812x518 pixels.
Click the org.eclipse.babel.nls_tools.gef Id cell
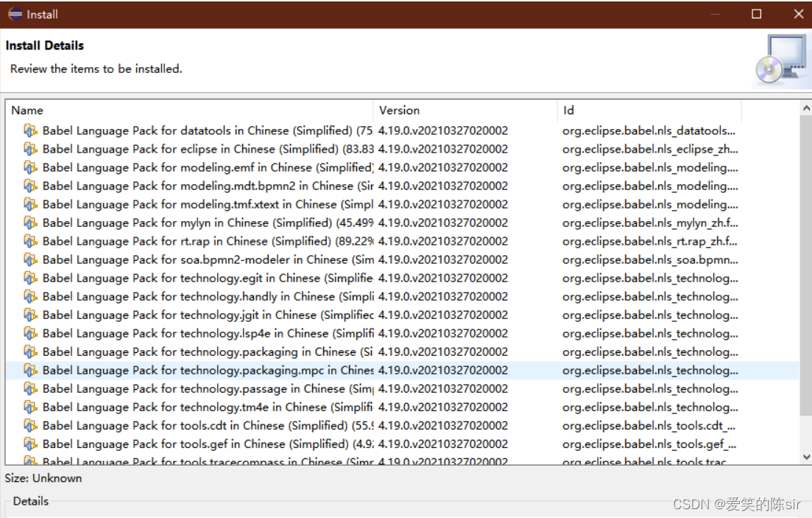point(649,444)
